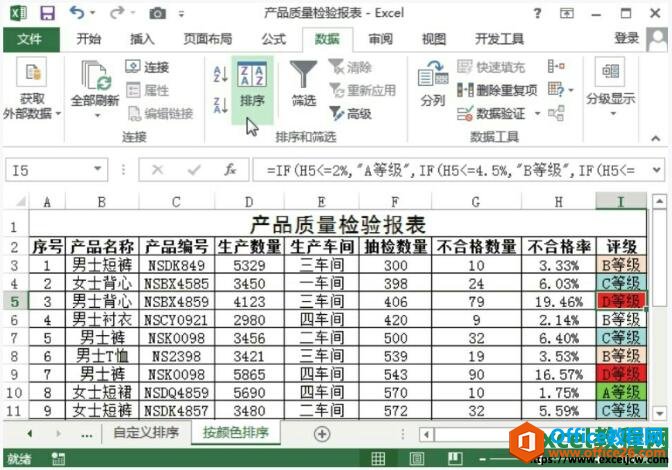Screen dimensions: 672x470
Task: Click the cancel X in formula bar
Action: [158, 170]
